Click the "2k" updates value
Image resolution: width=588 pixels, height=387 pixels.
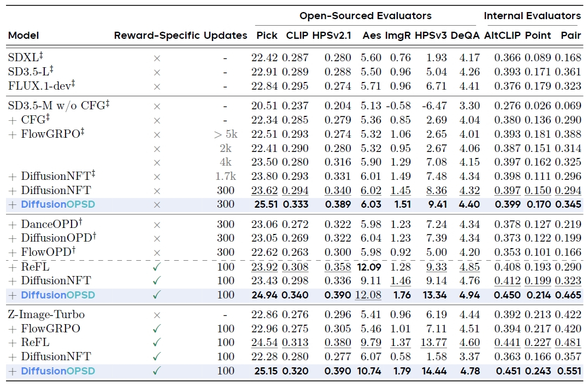[225, 148]
